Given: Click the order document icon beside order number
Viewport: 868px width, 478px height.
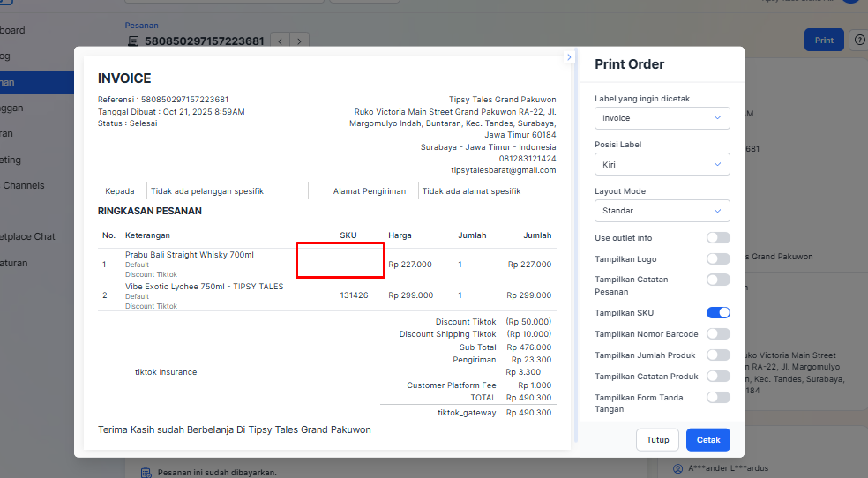Looking at the screenshot, I should point(133,41).
